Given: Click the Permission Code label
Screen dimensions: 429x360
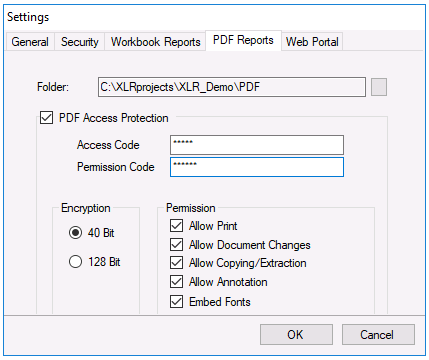Looking at the screenshot, I should [116, 167].
